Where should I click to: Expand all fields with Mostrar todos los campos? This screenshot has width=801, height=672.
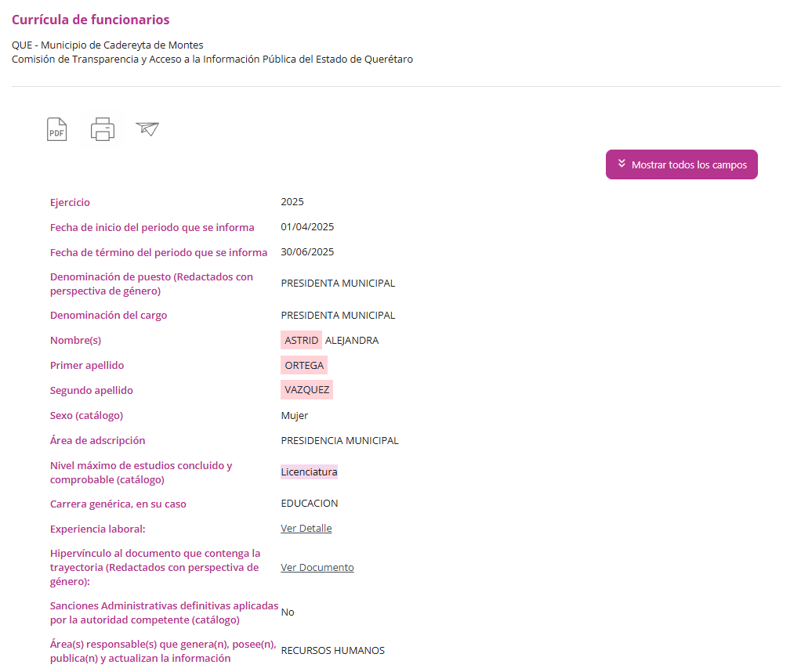(681, 164)
